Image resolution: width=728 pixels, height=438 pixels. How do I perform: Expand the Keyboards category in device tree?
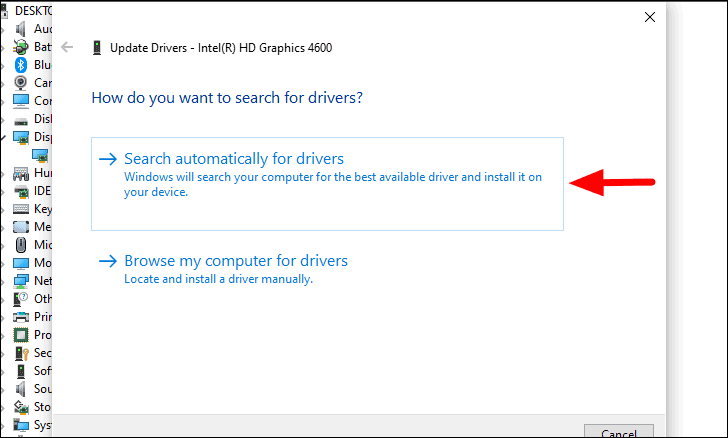pyautogui.click(x=3, y=210)
